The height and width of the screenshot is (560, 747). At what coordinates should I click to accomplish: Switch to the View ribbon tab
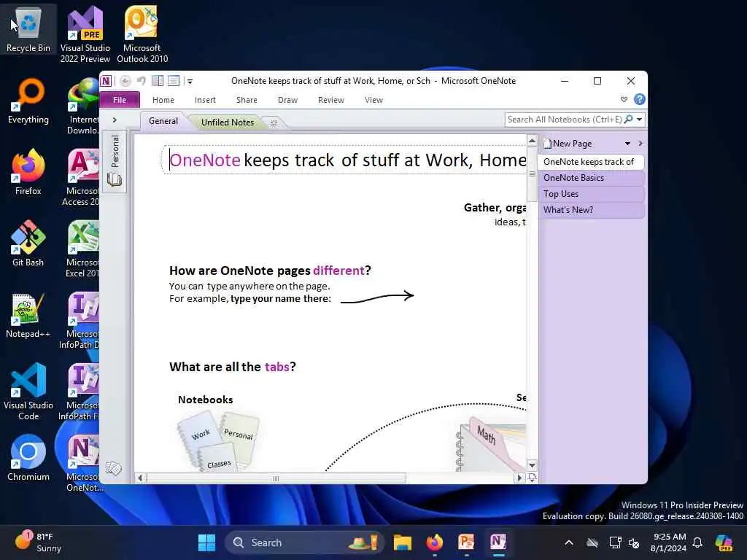374,100
